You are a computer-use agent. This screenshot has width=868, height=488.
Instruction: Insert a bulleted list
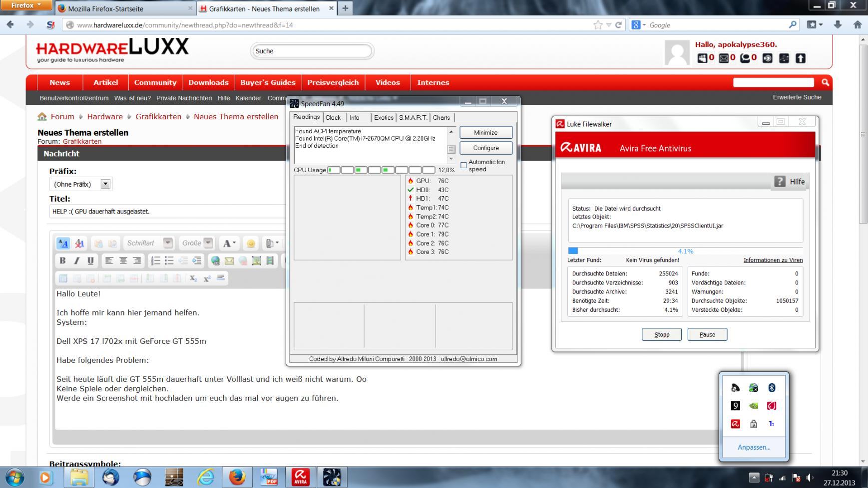tap(169, 260)
